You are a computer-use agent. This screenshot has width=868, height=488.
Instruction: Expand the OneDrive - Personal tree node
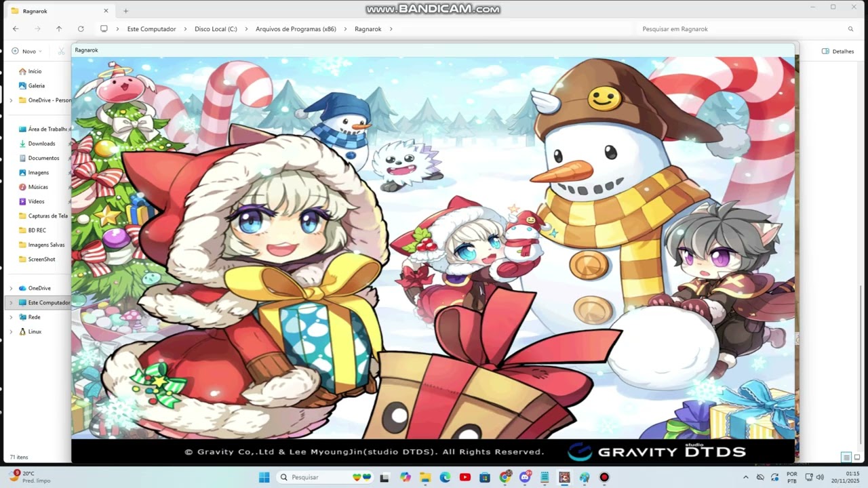point(11,100)
